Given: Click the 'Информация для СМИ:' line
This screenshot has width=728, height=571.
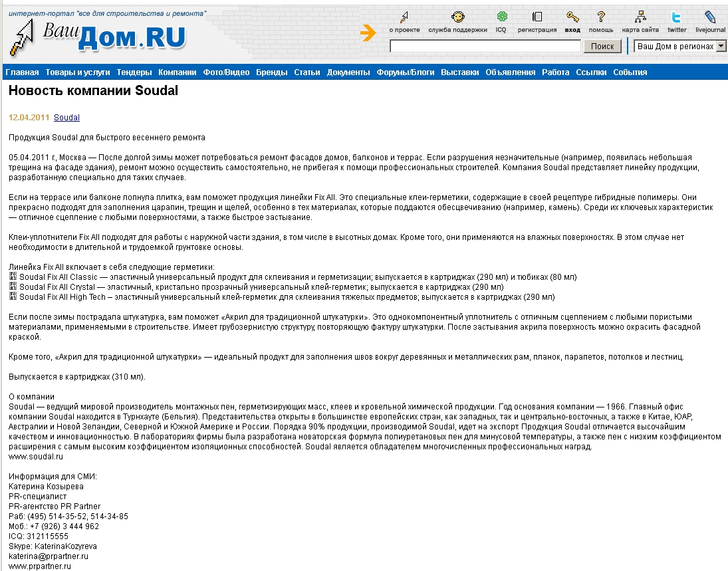Looking at the screenshot, I should point(53,477).
